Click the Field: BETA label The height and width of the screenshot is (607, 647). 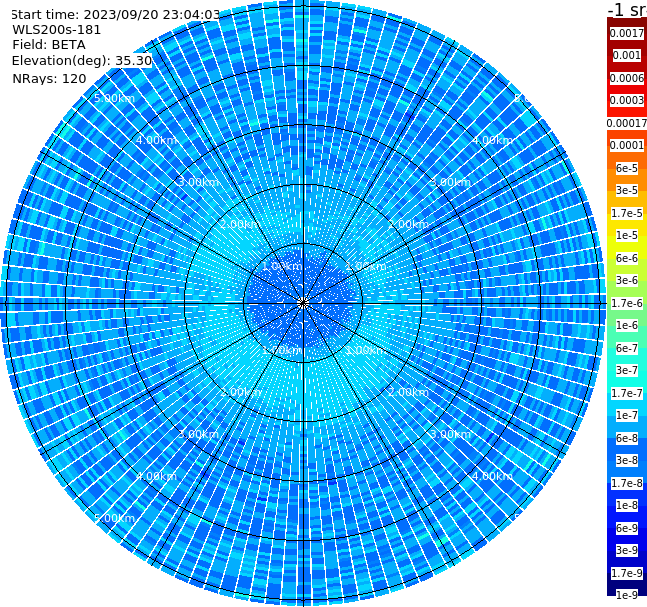click(x=49, y=45)
